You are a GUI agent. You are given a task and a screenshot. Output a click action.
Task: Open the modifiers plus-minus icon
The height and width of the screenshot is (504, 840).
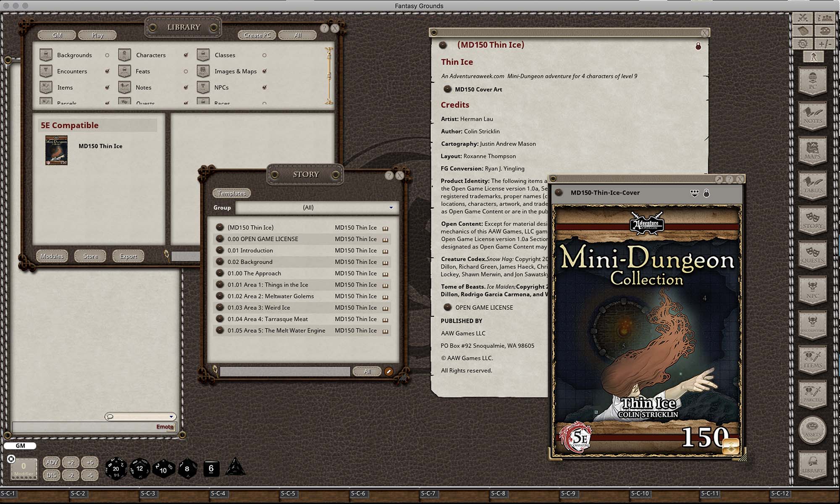pos(825,44)
